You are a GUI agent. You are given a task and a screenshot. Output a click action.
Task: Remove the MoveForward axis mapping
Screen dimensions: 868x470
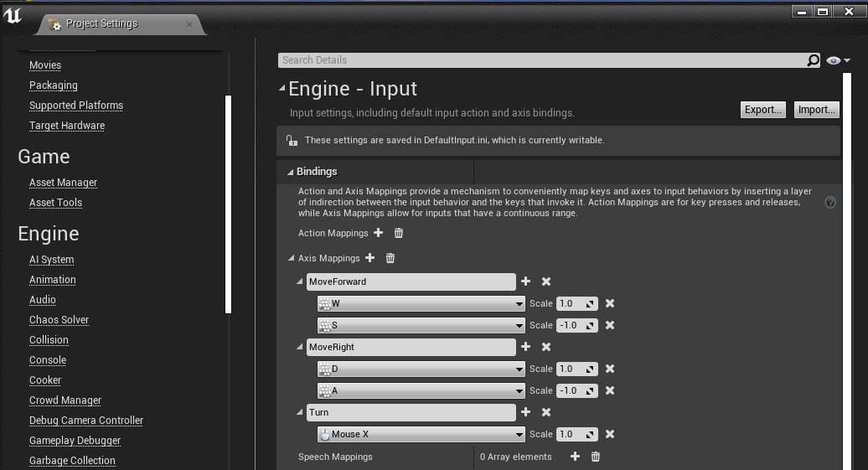tap(546, 281)
